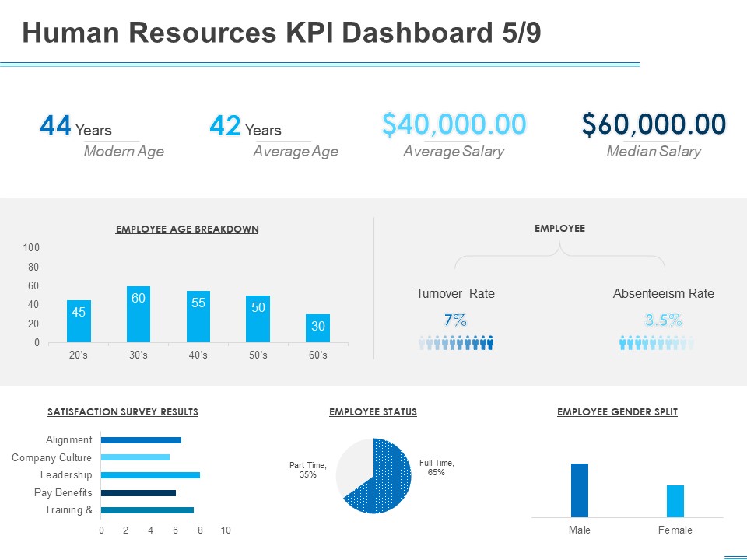Click the Company Culture survey bar
747x560 pixels.
(x=135, y=457)
